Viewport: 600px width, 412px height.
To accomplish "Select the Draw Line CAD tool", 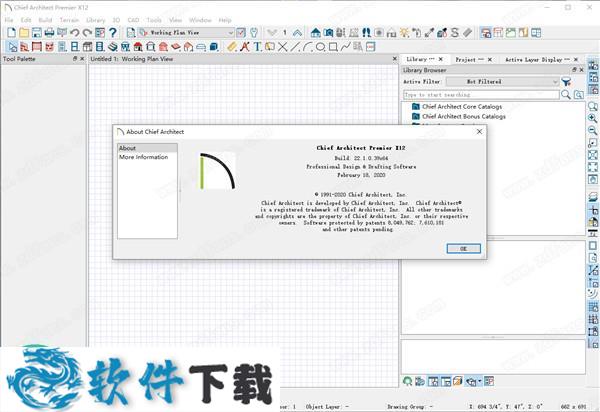I will pyautogui.click(x=295, y=47).
